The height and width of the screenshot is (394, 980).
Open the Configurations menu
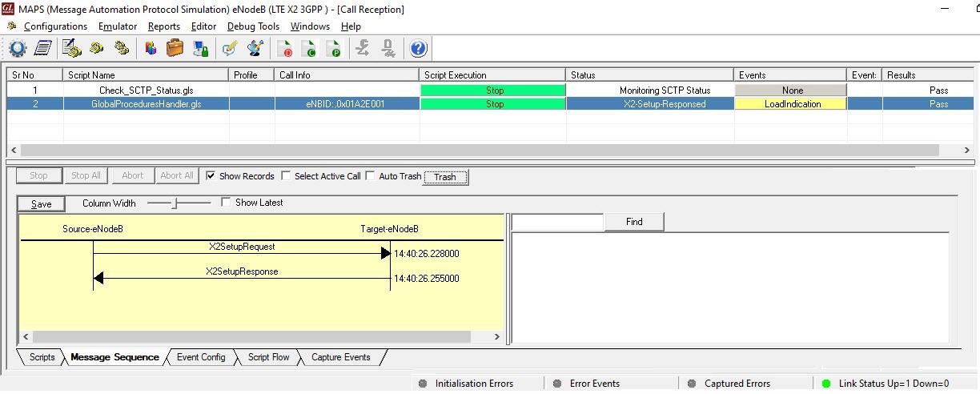click(55, 26)
